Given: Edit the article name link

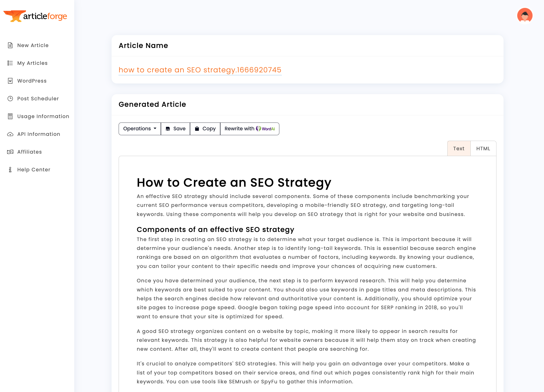Looking at the screenshot, I should coord(200,70).
